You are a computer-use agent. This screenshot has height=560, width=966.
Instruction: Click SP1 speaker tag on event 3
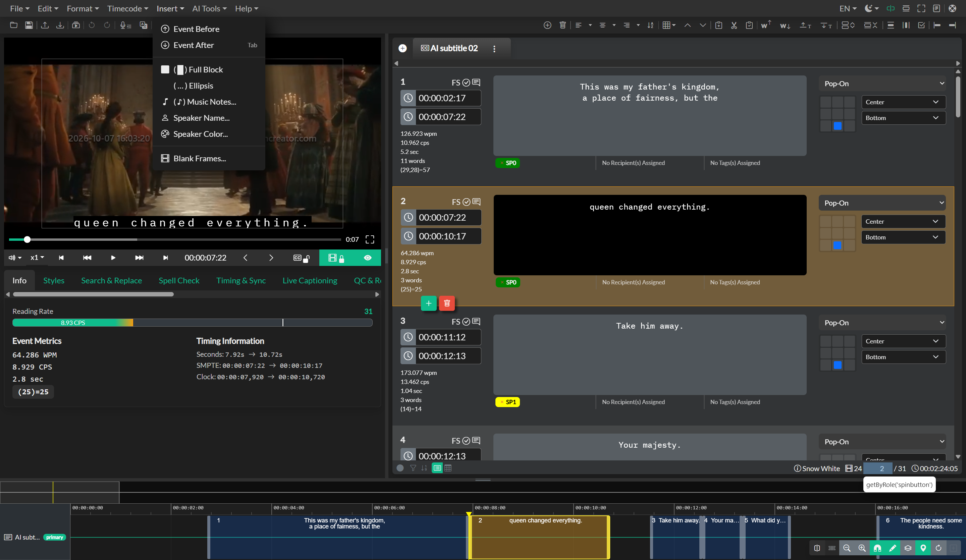click(507, 402)
